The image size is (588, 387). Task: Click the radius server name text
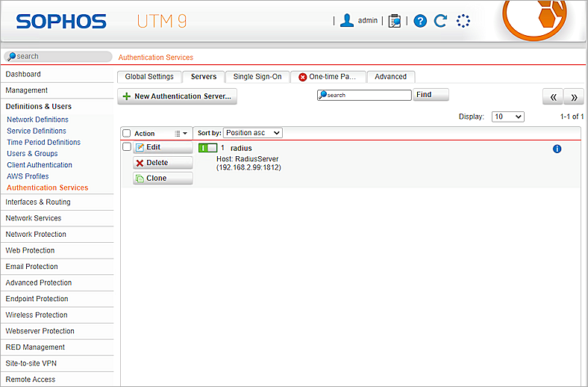(x=241, y=148)
